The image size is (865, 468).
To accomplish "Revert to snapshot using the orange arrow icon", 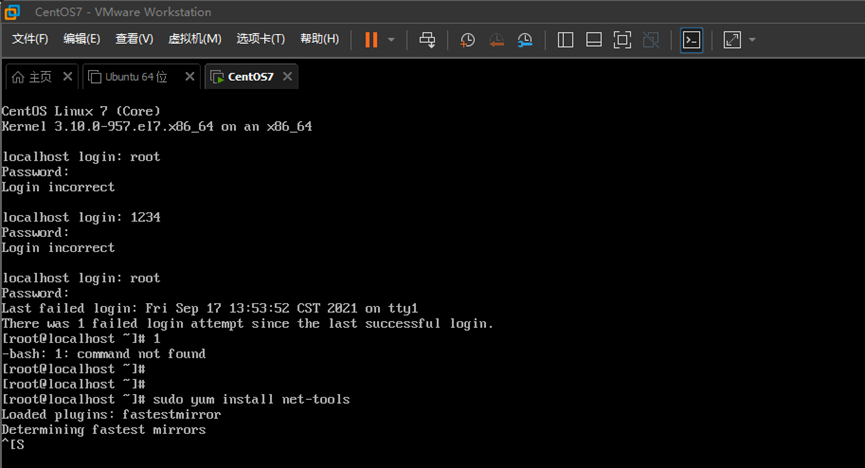I will (496, 40).
